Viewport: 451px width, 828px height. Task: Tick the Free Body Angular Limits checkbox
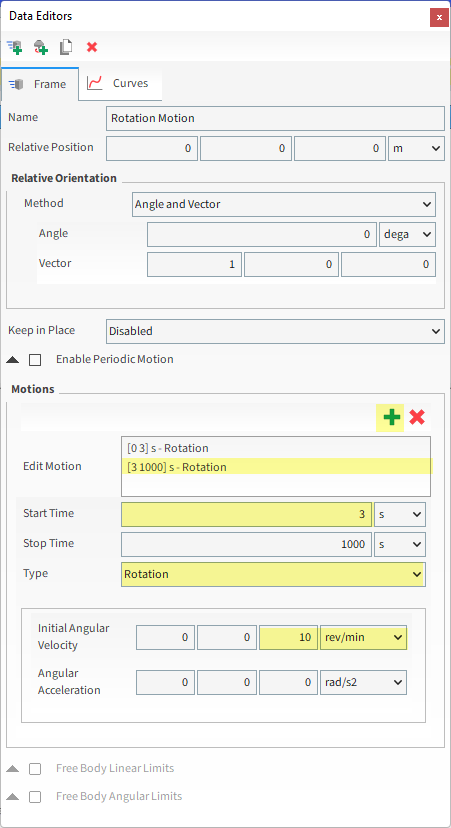[x=35, y=797]
